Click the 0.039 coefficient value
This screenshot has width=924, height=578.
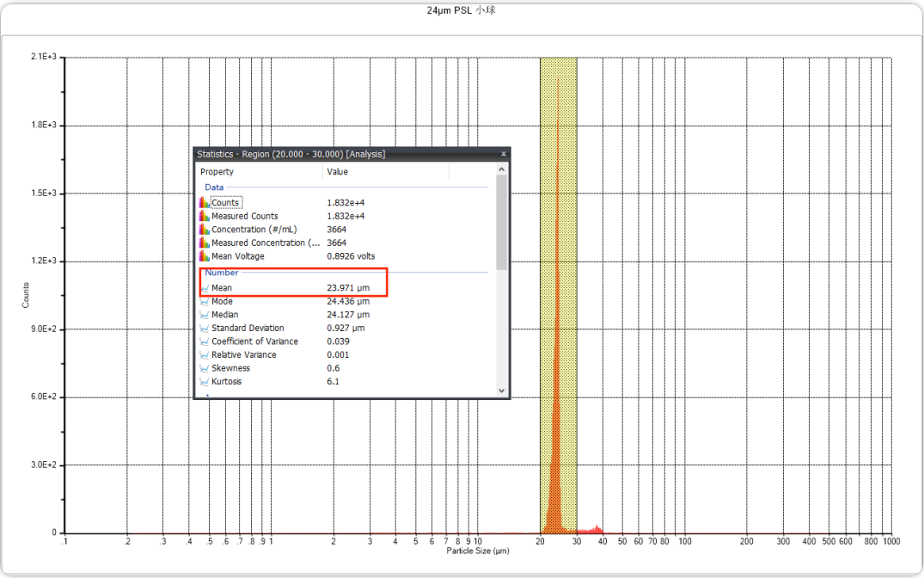coord(339,341)
